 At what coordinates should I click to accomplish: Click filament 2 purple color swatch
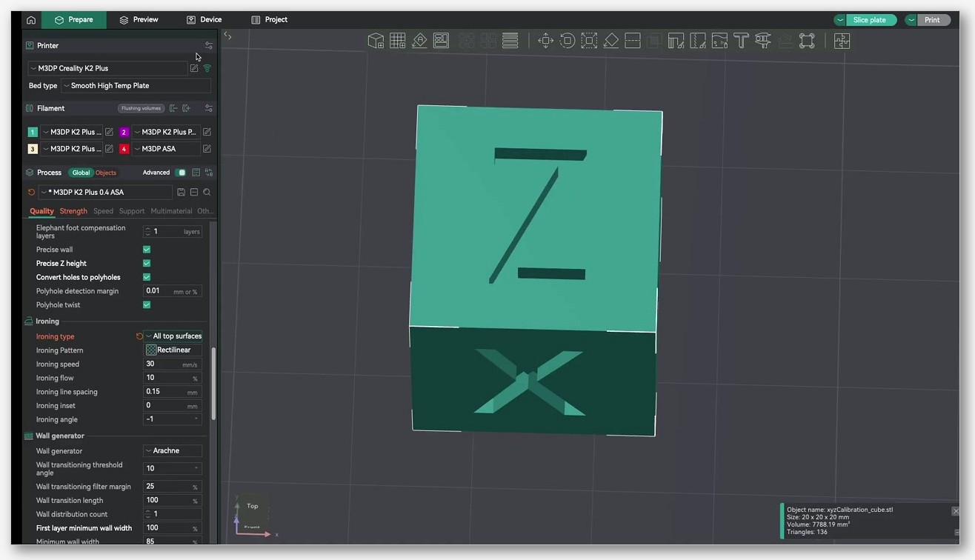point(124,132)
